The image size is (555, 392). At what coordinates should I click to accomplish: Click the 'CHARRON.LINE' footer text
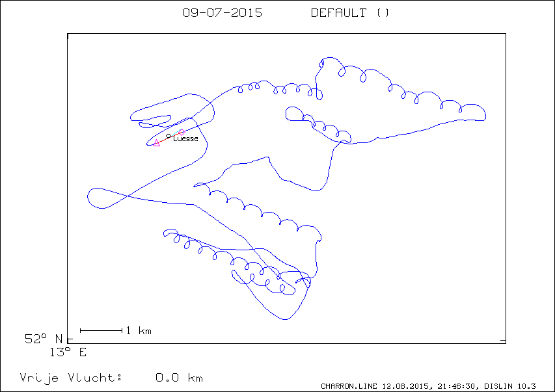tap(349, 386)
